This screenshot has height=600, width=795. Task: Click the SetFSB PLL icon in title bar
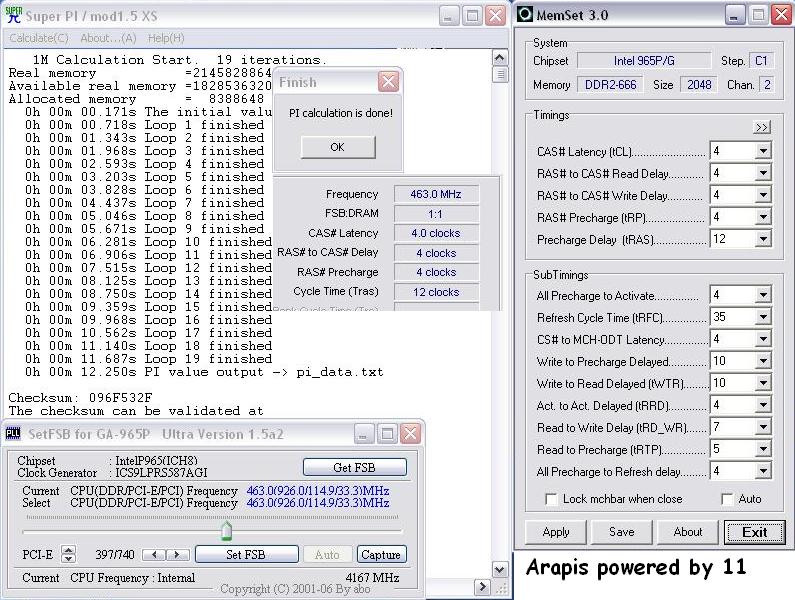tap(13, 434)
